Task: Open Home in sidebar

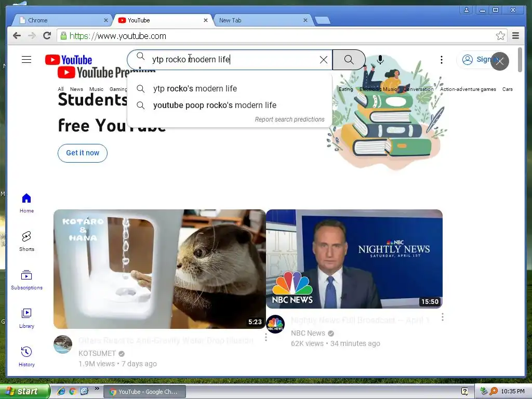Action: tap(26, 203)
